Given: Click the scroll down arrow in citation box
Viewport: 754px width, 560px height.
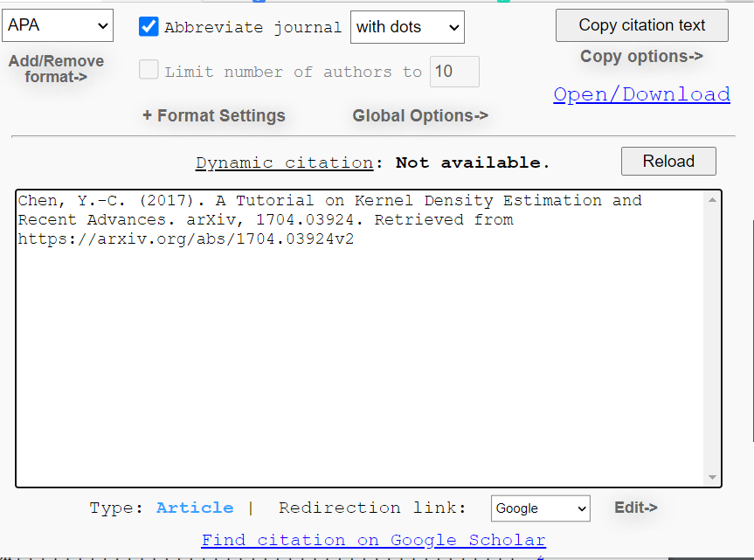Looking at the screenshot, I should tap(712, 477).
